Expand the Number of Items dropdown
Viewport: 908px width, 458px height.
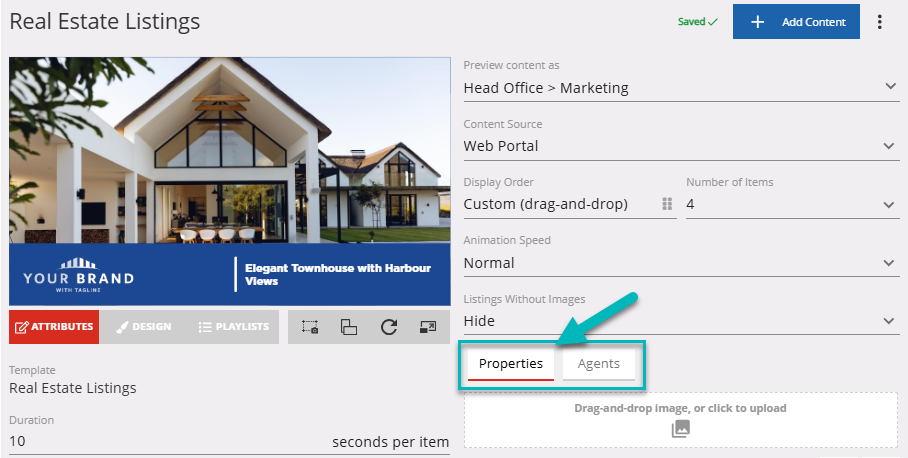(x=791, y=204)
